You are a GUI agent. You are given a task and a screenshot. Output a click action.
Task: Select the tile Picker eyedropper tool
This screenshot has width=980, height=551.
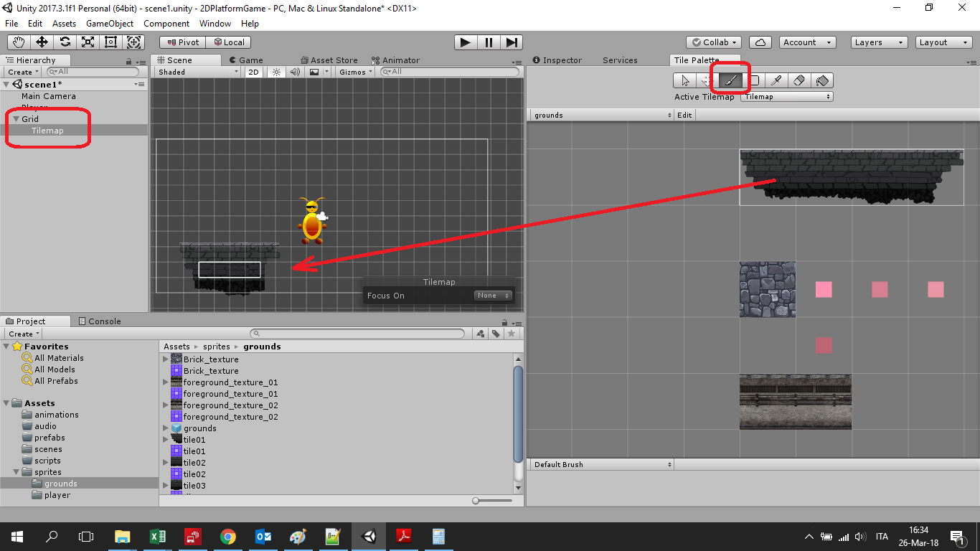777,80
